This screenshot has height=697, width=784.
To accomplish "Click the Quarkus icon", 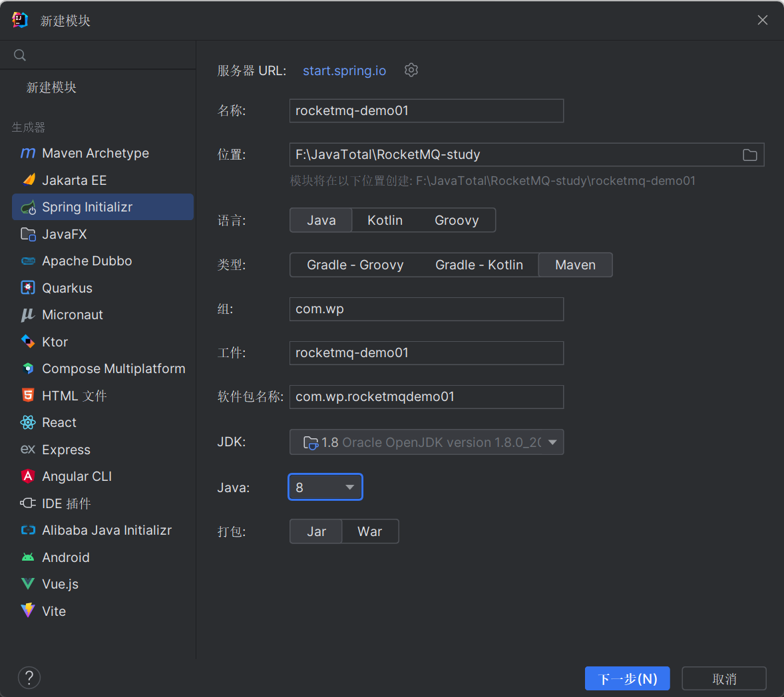I will click(28, 288).
